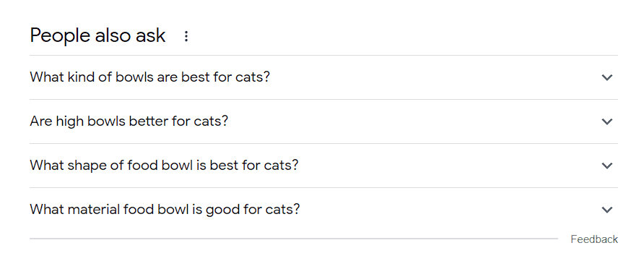Select the question about food bowl shape
The image size is (644, 269).
(164, 166)
